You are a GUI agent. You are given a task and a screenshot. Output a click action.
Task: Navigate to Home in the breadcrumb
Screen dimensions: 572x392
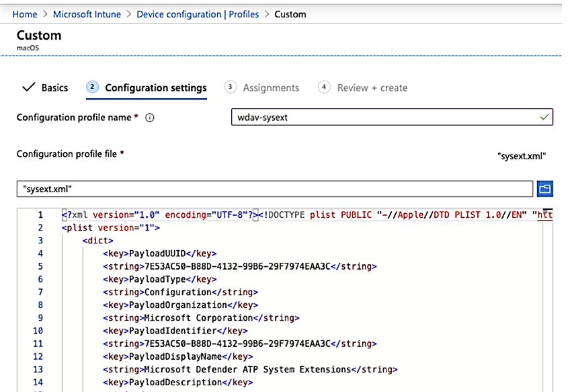click(25, 14)
